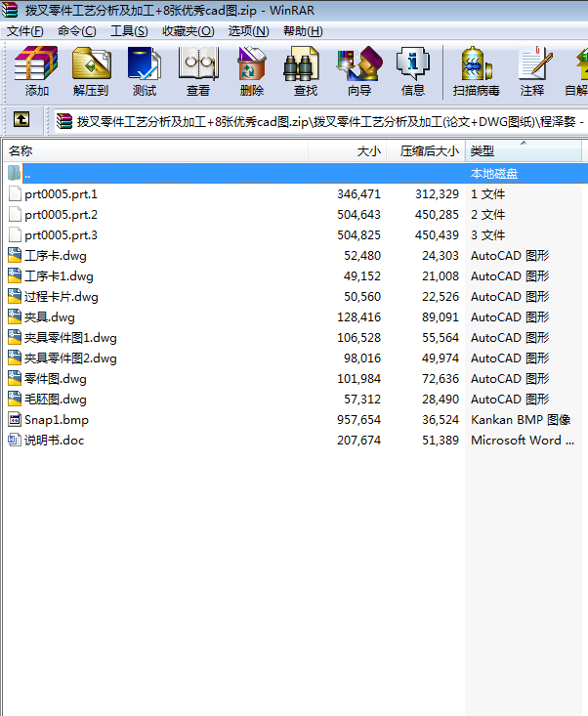This screenshot has width=588, height=716.
Task: Open the Help (帮助) menu
Action: pos(303,31)
